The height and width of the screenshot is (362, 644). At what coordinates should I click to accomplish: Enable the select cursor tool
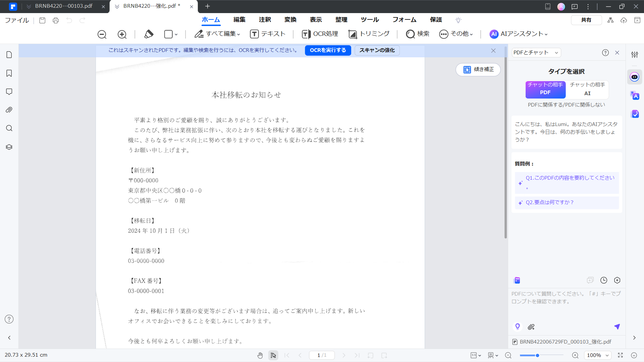[x=273, y=355]
